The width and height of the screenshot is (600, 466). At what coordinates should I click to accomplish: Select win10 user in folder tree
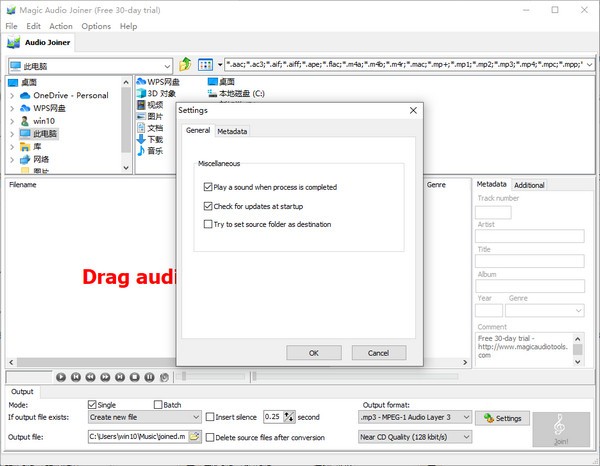click(x=38, y=121)
